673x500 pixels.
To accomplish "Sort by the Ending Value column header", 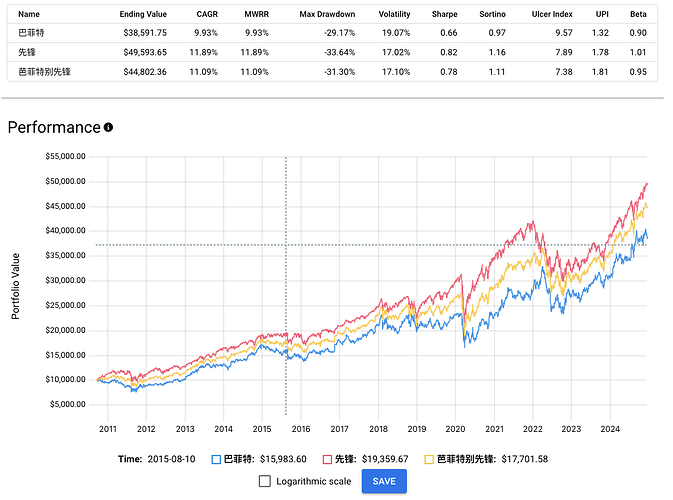I will 145,15.
